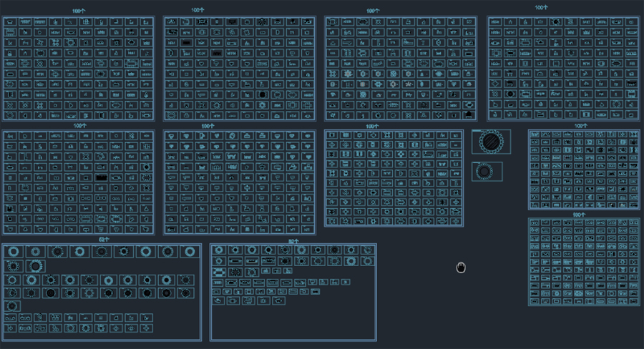The width and height of the screenshot is (644, 349).
Task: Click first round table in 62个 panel
Action: pos(14,252)
